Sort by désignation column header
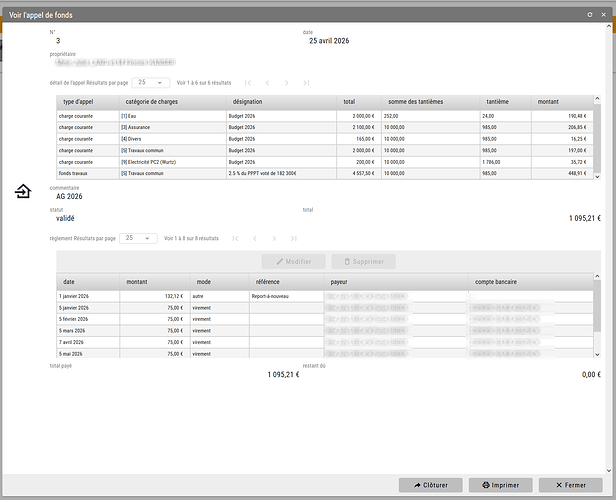Image resolution: width=616 pixels, height=500 pixels. [281, 102]
